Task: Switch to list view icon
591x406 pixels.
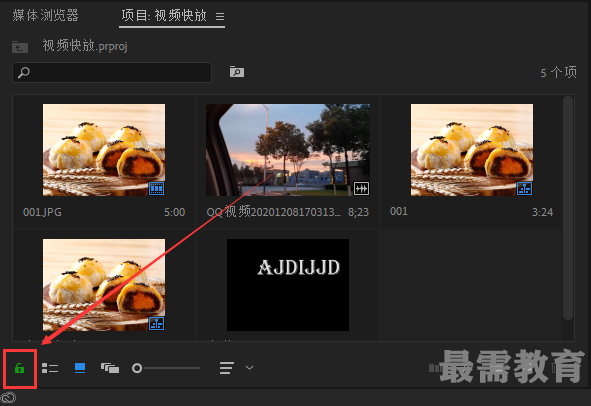Action: click(50, 368)
